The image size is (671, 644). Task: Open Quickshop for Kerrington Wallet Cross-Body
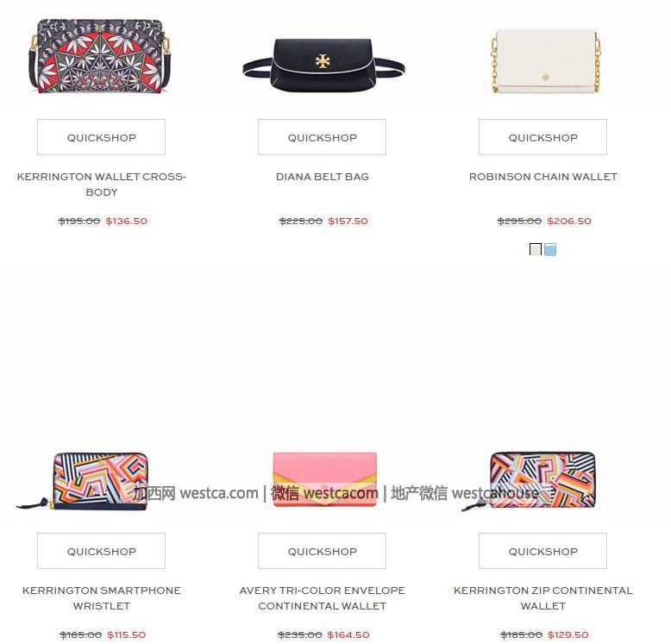coord(101,137)
